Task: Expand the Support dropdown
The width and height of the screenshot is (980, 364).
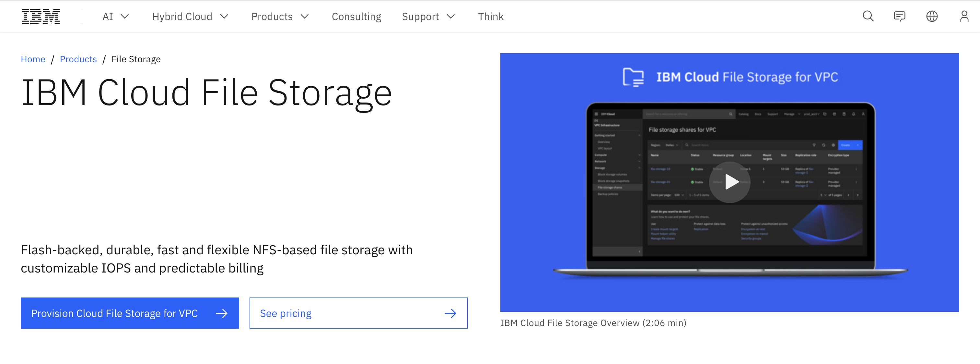Action: [428, 16]
